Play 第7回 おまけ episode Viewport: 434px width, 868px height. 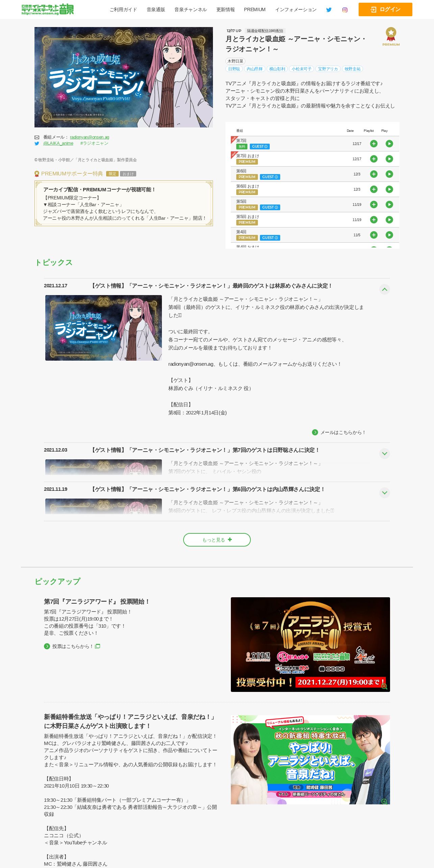coord(389,159)
